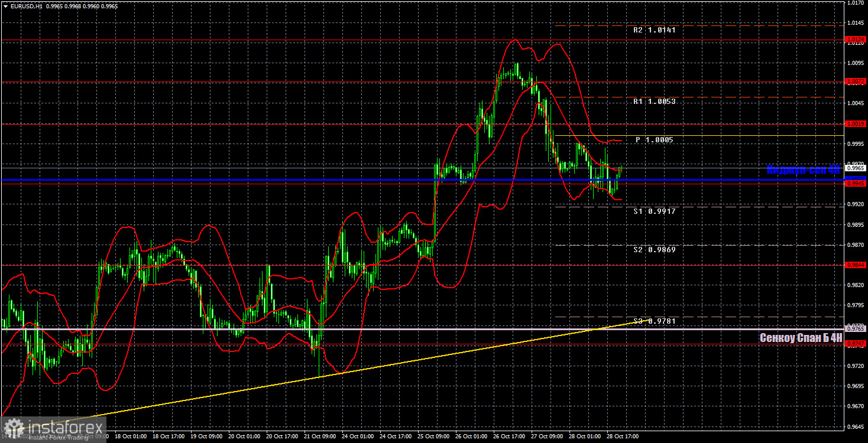
Task: Click the current price tag 0.9965
Action: click(x=856, y=168)
